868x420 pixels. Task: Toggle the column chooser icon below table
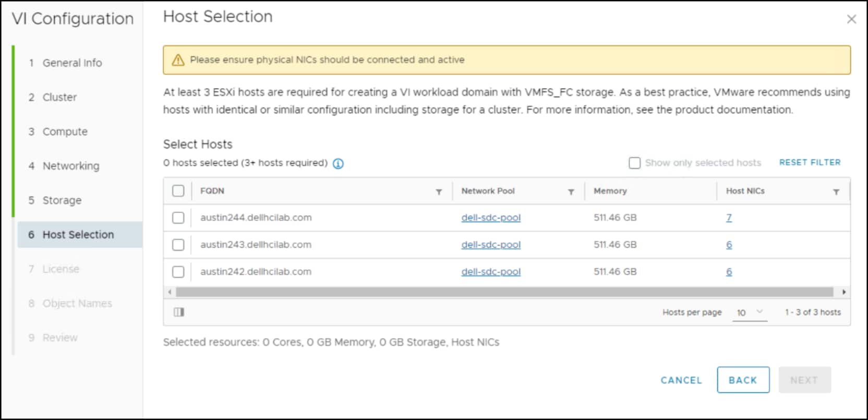(179, 312)
